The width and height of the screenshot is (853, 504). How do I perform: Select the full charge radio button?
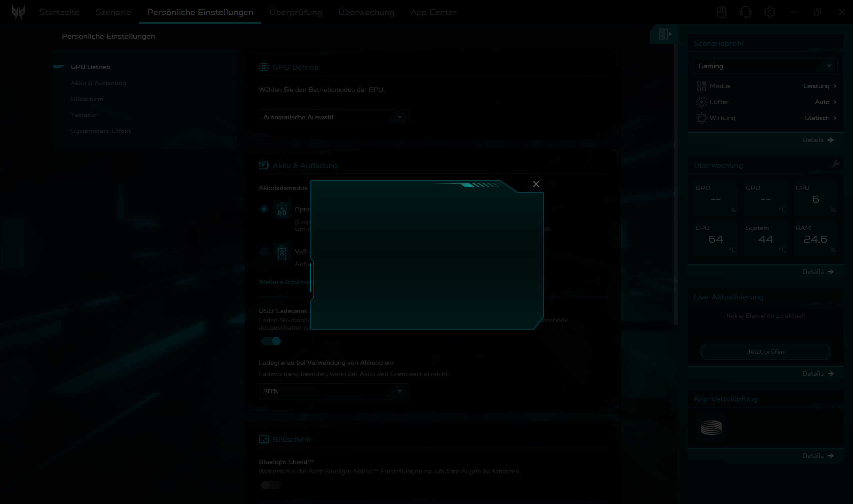264,252
